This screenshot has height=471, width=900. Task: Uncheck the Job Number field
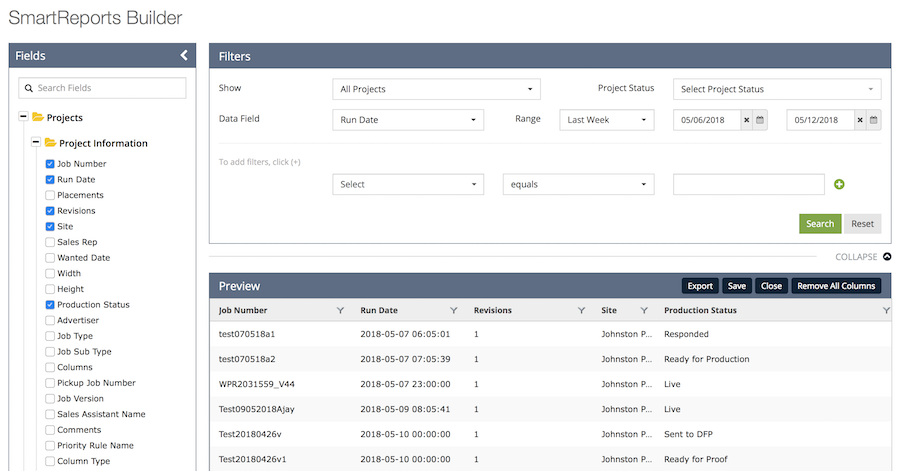pyautogui.click(x=50, y=164)
